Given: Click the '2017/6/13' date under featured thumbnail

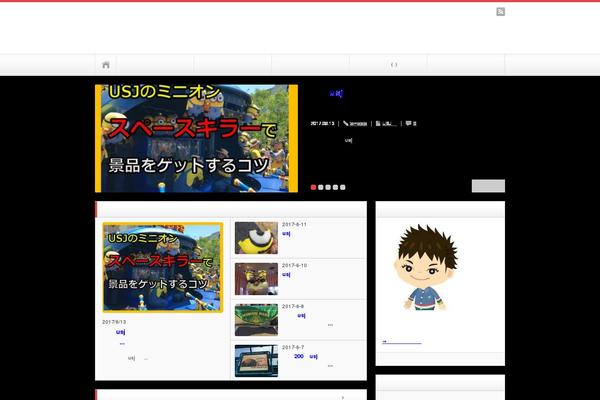Looking at the screenshot, I should point(114,322).
